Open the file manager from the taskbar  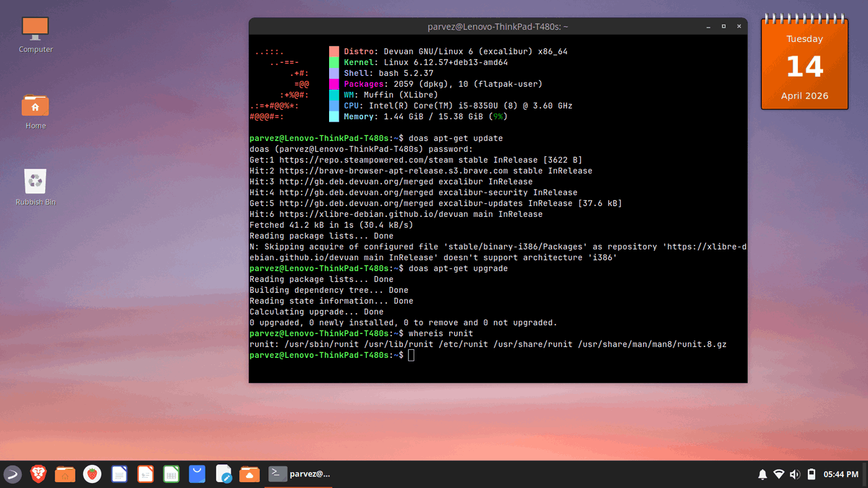pos(64,474)
